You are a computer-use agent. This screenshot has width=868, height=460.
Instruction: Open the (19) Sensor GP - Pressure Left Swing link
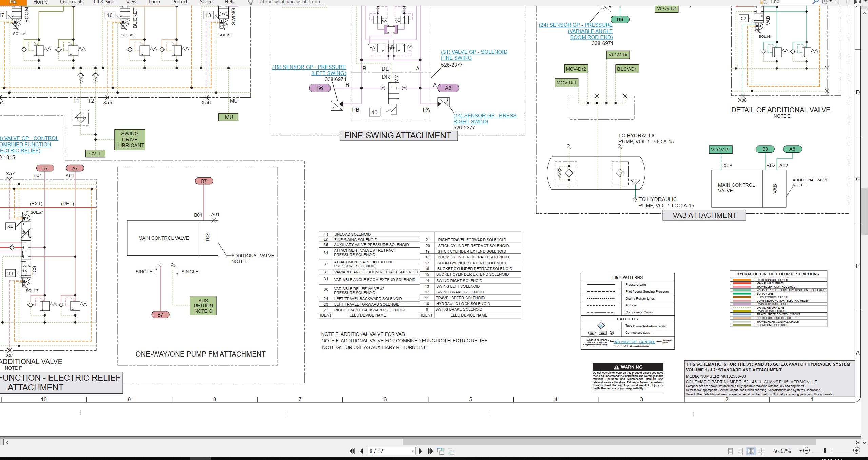(x=309, y=70)
